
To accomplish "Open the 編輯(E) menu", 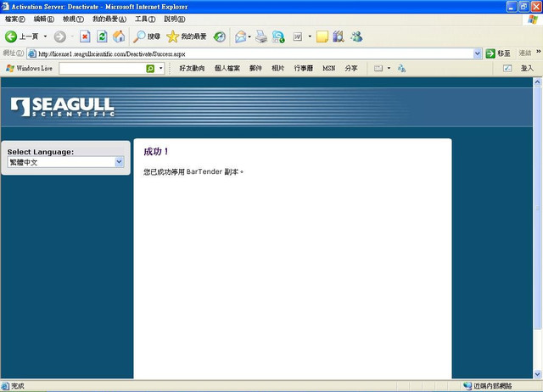I will coord(43,19).
